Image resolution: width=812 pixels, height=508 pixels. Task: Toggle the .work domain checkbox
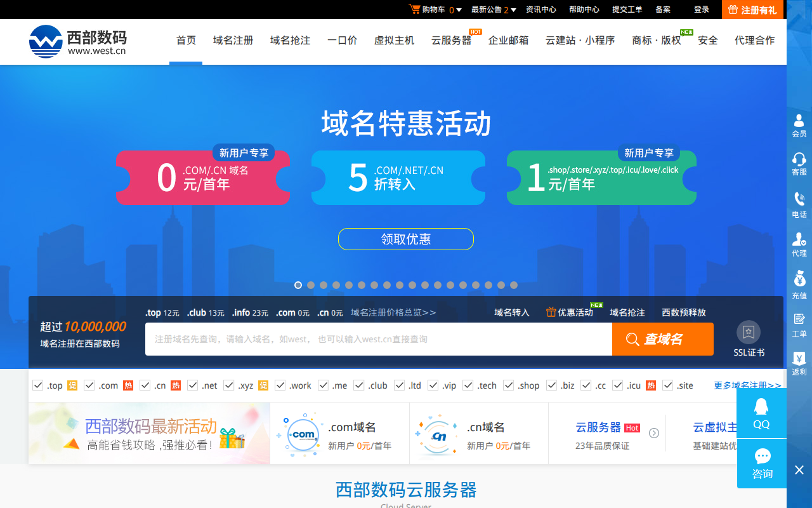pyautogui.click(x=280, y=385)
